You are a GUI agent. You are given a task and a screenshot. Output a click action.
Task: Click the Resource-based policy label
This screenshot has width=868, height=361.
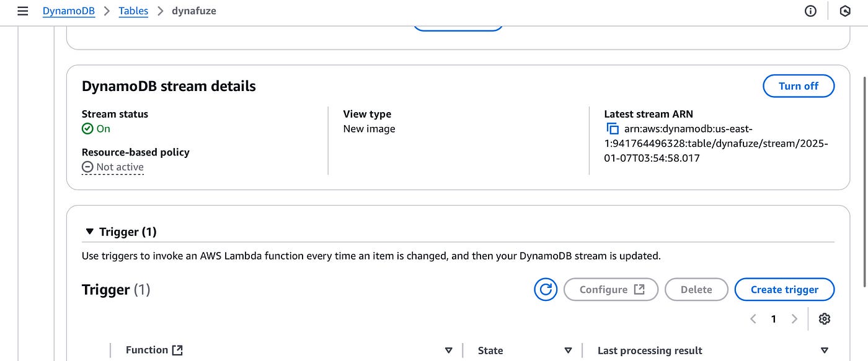[136, 152]
